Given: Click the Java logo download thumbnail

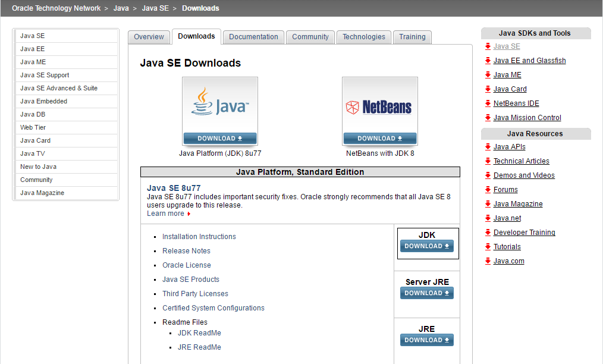Looking at the screenshot, I should (x=220, y=111).
